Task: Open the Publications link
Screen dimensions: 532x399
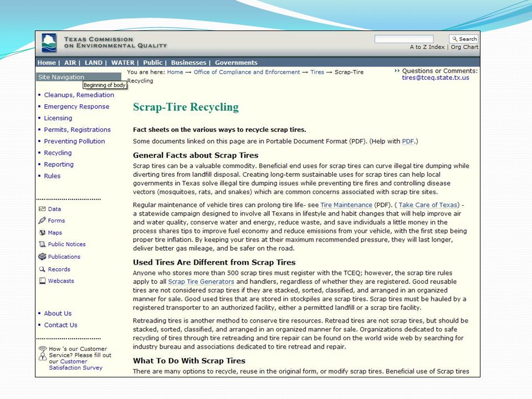Action: [x=64, y=257]
